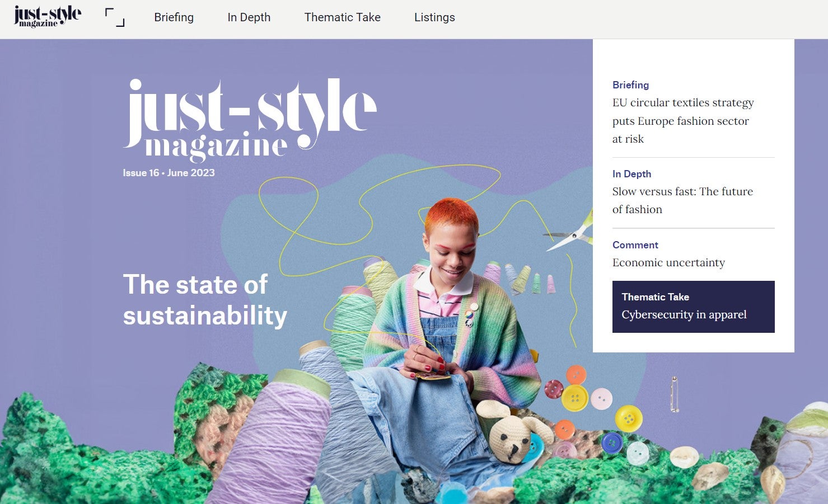Click the just-style magazine logo in navbar
Image resolution: width=828 pixels, height=504 pixels.
pos(48,17)
